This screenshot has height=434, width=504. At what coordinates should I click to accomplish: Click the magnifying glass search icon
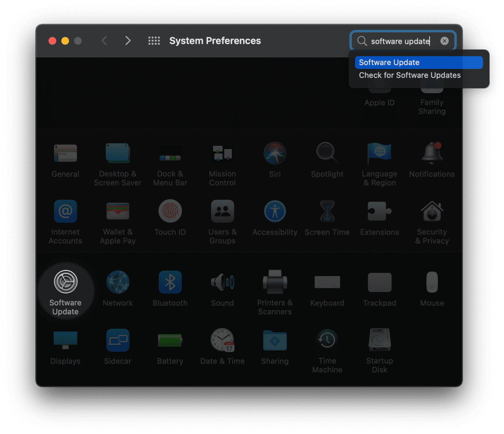click(x=362, y=41)
